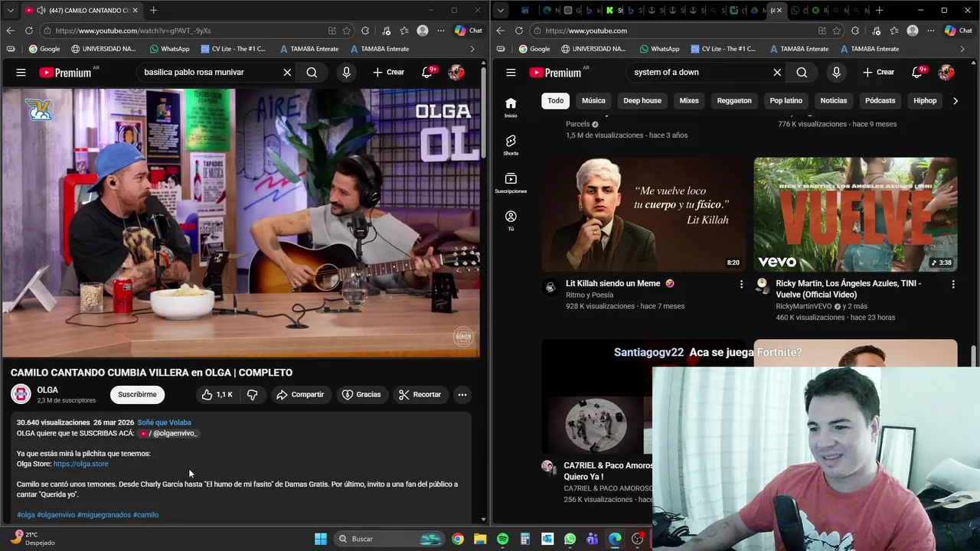980x551 pixels.
Task: Select the 'Pop latino' filter chip
Action: pyautogui.click(x=786, y=100)
